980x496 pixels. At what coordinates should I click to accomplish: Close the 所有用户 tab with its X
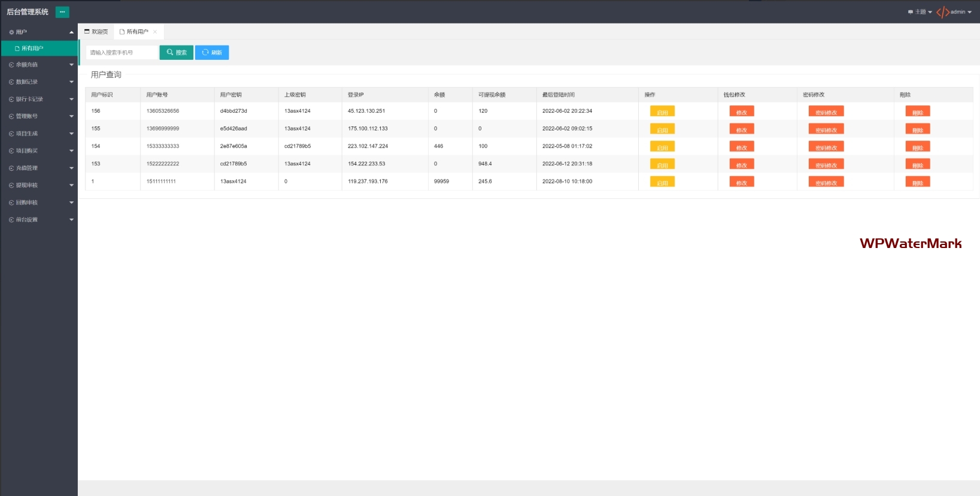[x=155, y=32]
